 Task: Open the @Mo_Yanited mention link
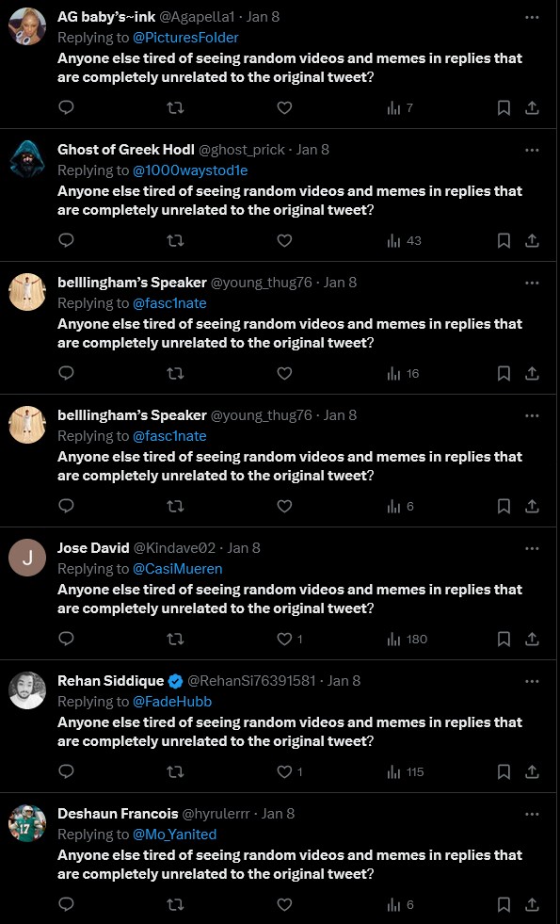174,835
